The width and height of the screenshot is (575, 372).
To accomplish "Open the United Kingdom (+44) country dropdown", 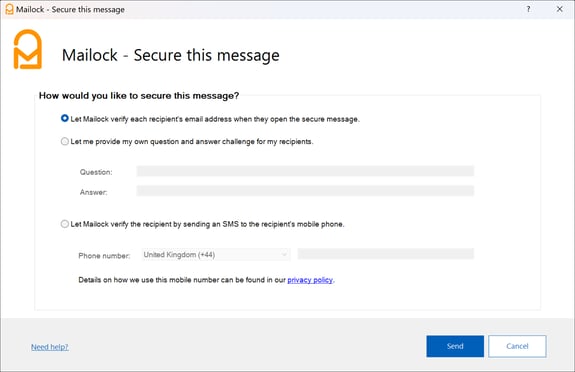I will point(216,255).
